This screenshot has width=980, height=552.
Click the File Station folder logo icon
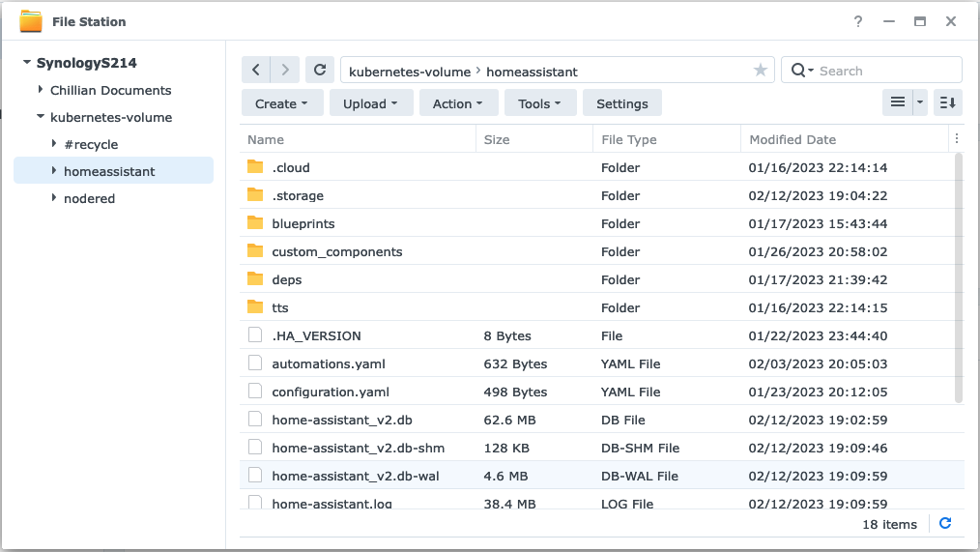click(x=31, y=21)
